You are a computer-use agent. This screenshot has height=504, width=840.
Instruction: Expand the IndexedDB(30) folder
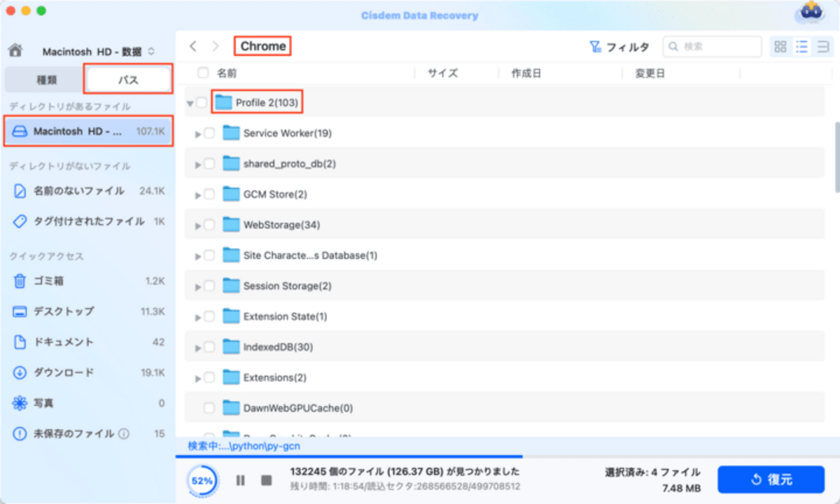click(x=198, y=348)
